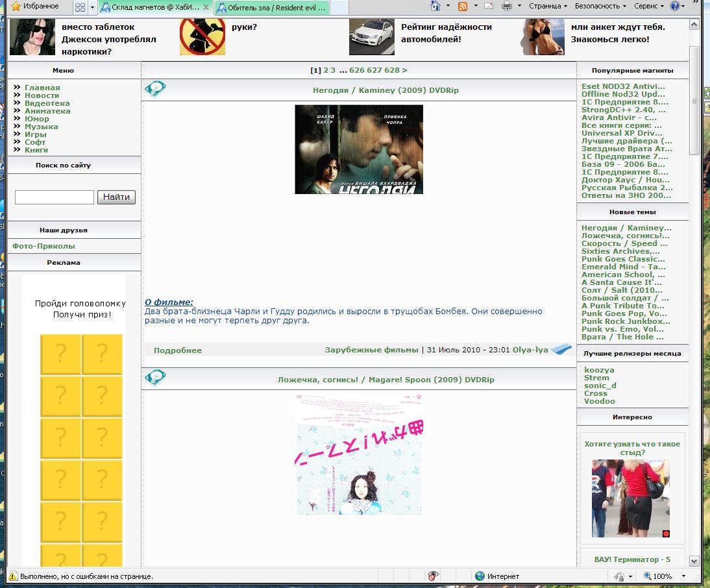Open Ложечка, согнись! / Magare! Spoon title
This screenshot has width=710, height=588.
coord(386,380)
